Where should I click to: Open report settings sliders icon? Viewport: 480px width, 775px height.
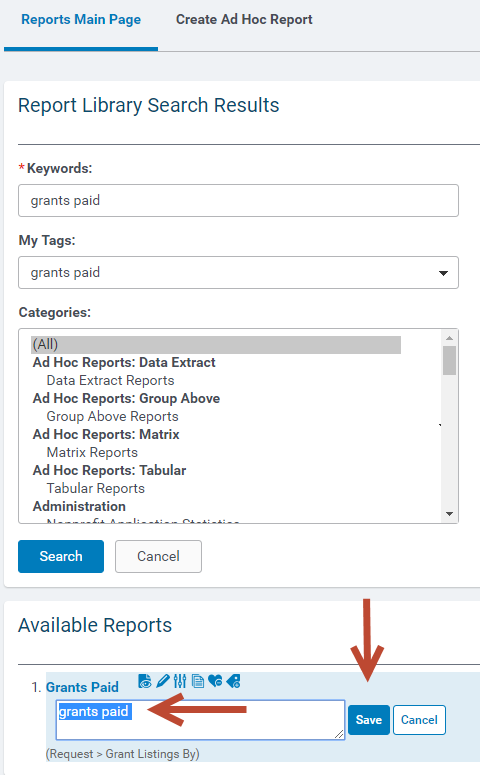180,681
